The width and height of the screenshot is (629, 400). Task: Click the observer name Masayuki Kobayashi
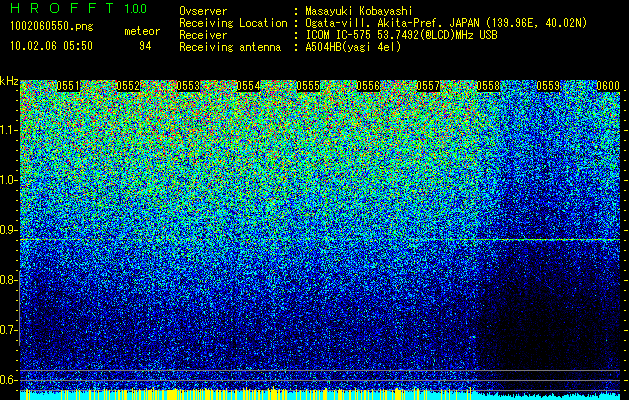(x=359, y=11)
